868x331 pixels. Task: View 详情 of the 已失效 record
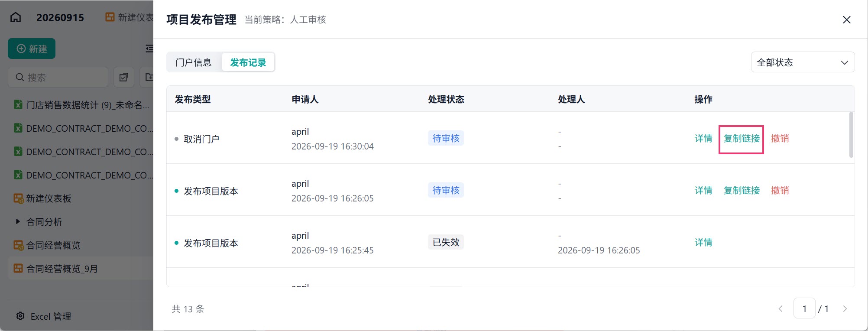pyautogui.click(x=703, y=242)
